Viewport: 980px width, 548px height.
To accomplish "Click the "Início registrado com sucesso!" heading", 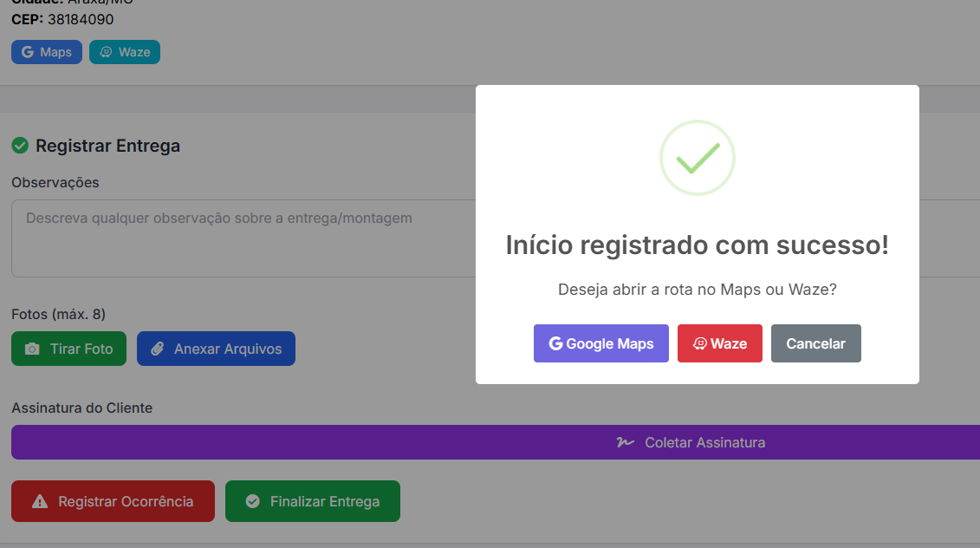I will pos(698,245).
